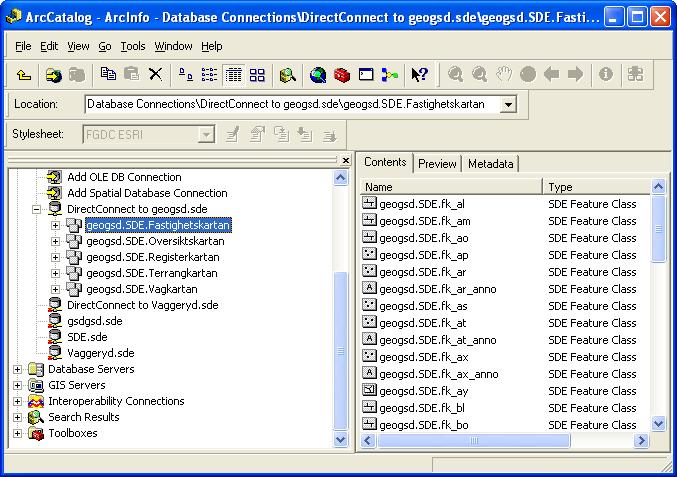Expand the Database Servers node

pos(17,369)
